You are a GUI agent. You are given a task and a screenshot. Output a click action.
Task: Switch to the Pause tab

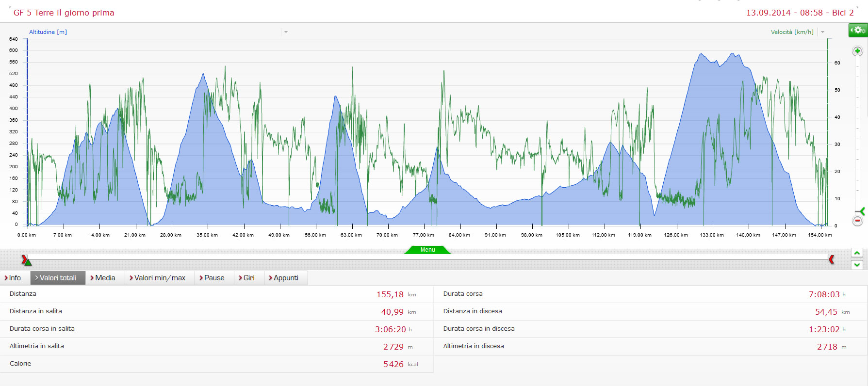point(214,278)
